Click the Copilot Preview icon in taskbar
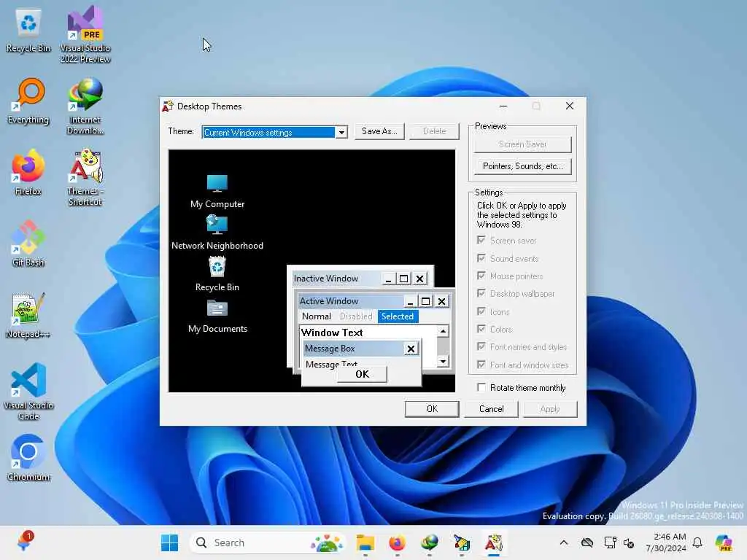 pos(724,542)
